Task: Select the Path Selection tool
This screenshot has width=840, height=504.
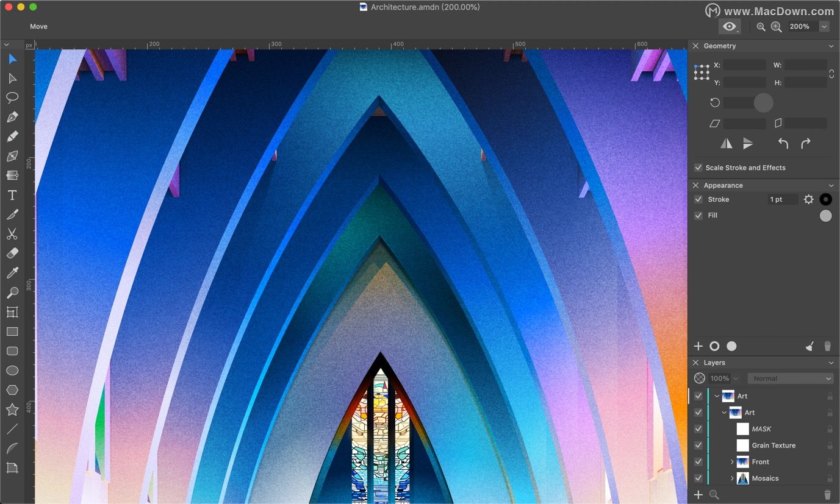Action: (12, 78)
